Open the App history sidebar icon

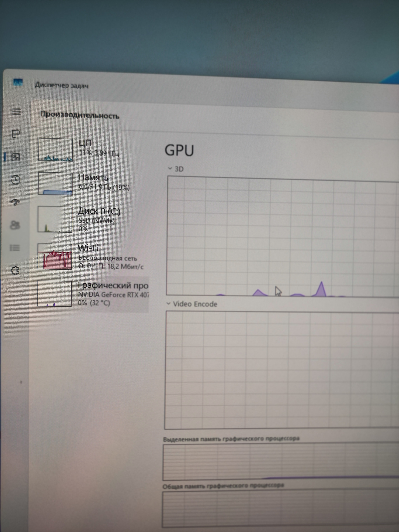point(16,180)
